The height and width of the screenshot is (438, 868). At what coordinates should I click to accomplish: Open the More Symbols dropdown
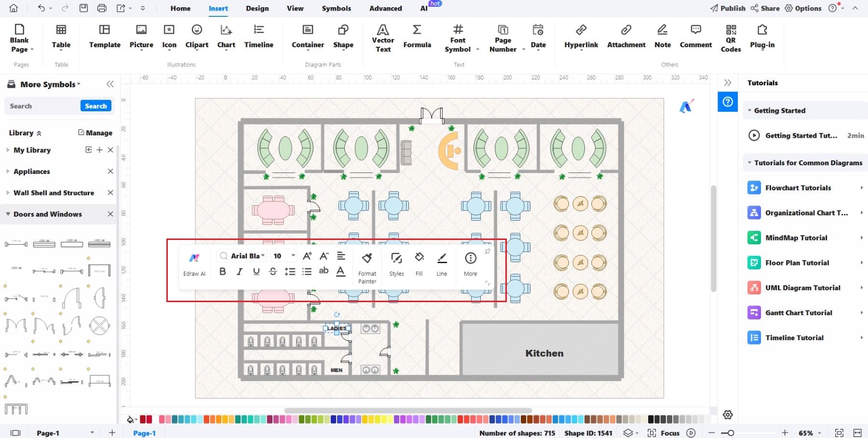pos(51,84)
